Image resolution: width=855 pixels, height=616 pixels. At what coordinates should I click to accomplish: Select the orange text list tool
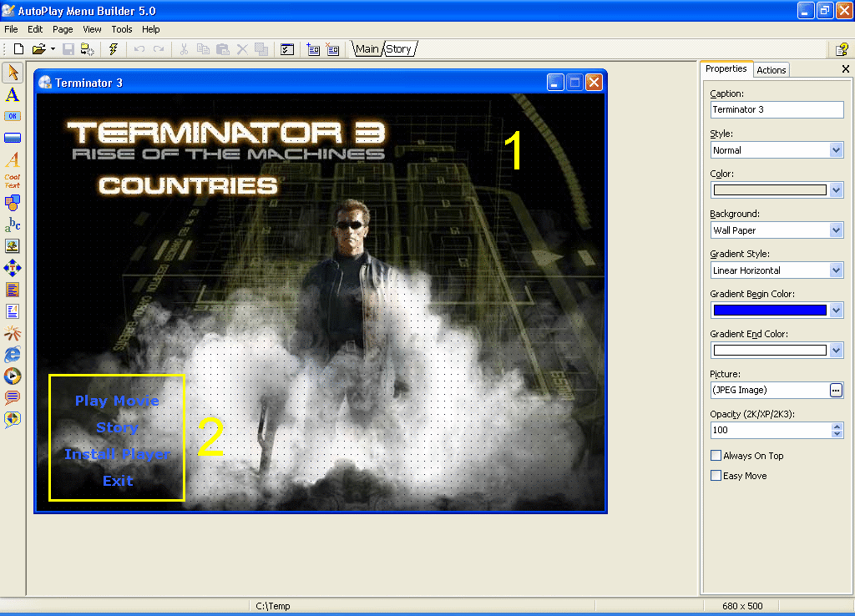pyautogui.click(x=13, y=290)
